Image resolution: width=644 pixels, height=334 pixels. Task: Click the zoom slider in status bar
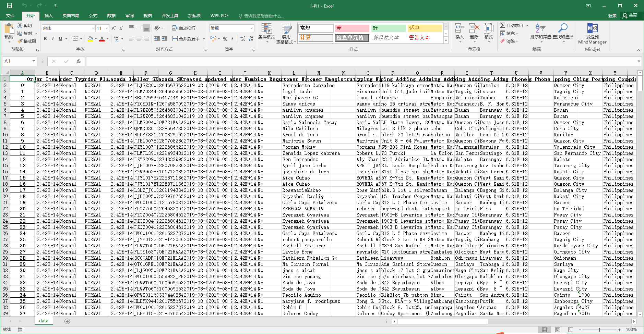click(x=599, y=330)
